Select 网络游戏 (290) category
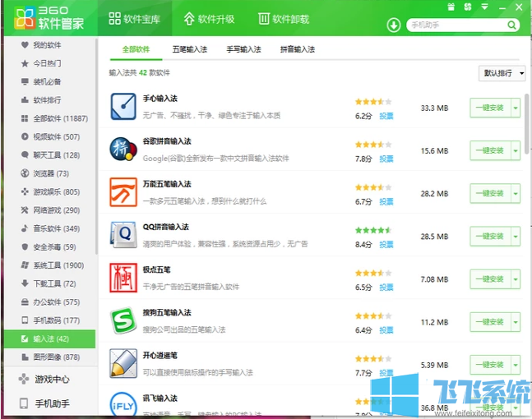The image size is (532, 419). 50,210
